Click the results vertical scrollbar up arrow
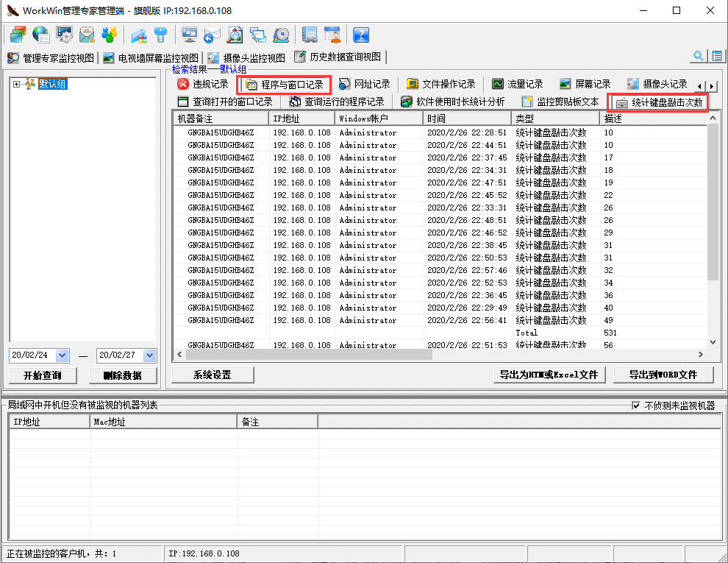This screenshot has height=563, width=728. coord(713,118)
